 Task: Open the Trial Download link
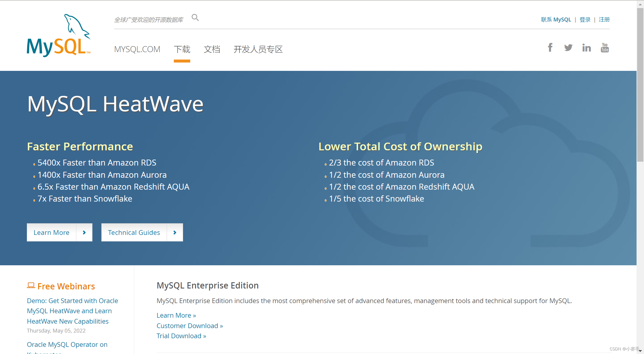click(x=181, y=336)
